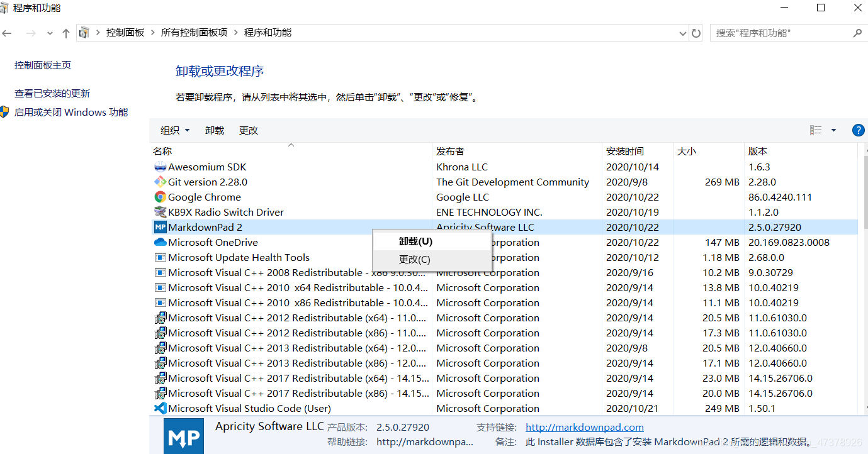Click the shield icon beside Windows features
The height and width of the screenshot is (454, 868).
(5, 112)
